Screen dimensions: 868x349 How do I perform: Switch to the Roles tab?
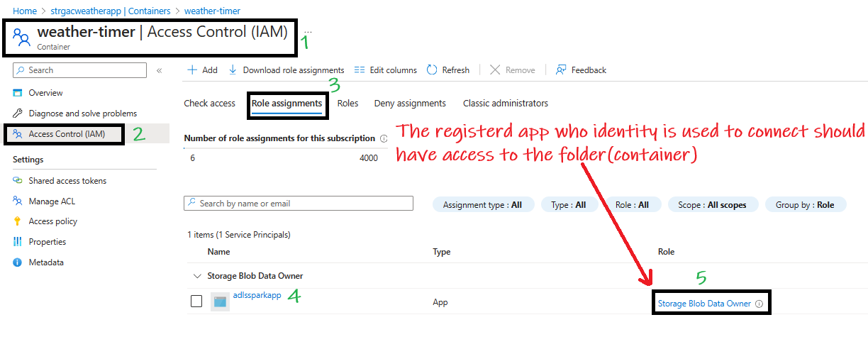click(347, 104)
